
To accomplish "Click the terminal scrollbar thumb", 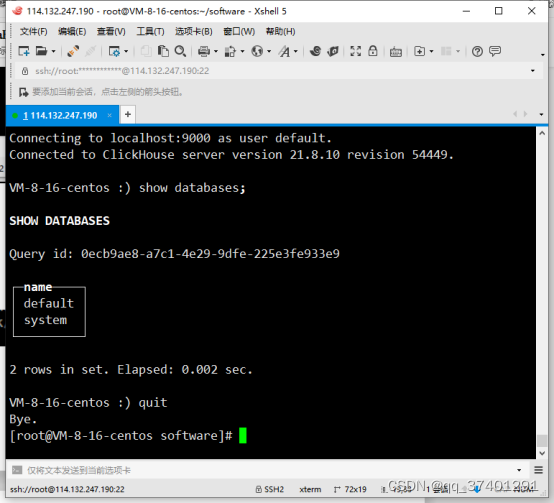I will pyautogui.click(x=542, y=441).
